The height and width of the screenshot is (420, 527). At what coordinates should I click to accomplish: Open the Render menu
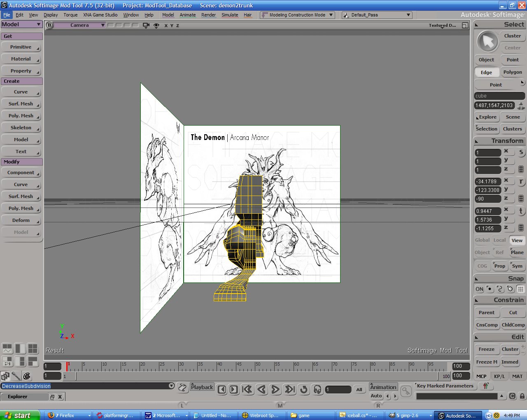208,15
